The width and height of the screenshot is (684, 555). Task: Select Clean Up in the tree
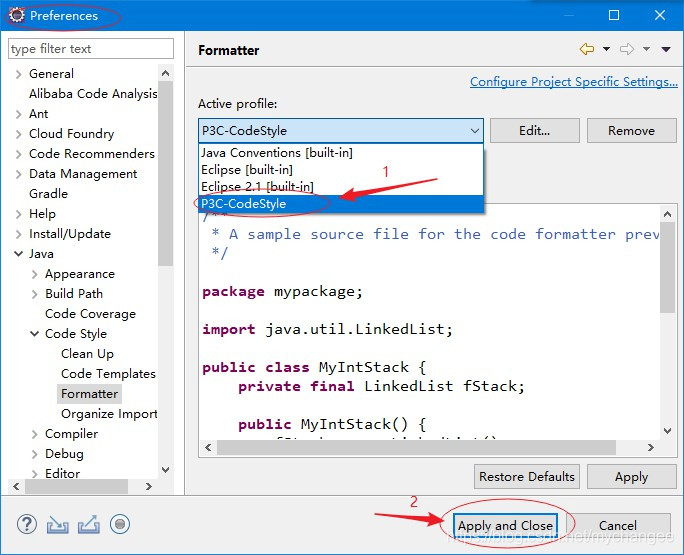[x=87, y=354]
